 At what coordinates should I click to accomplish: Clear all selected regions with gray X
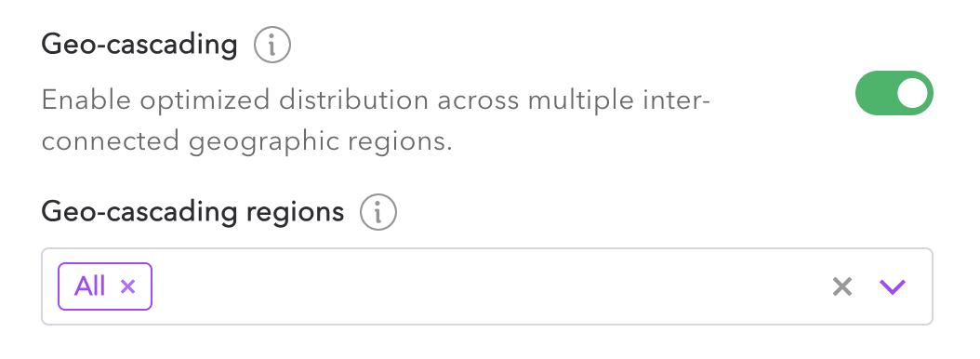coord(841,286)
